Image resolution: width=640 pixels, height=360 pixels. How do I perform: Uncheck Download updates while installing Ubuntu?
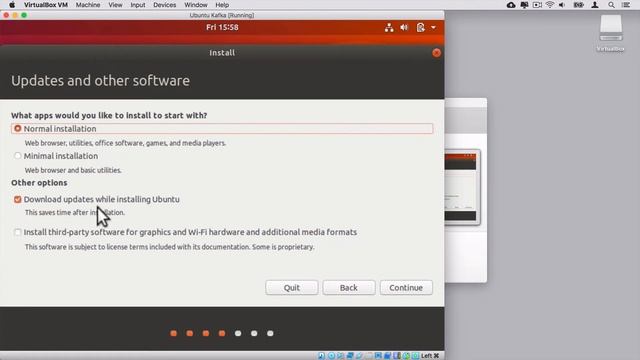pos(18,199)
